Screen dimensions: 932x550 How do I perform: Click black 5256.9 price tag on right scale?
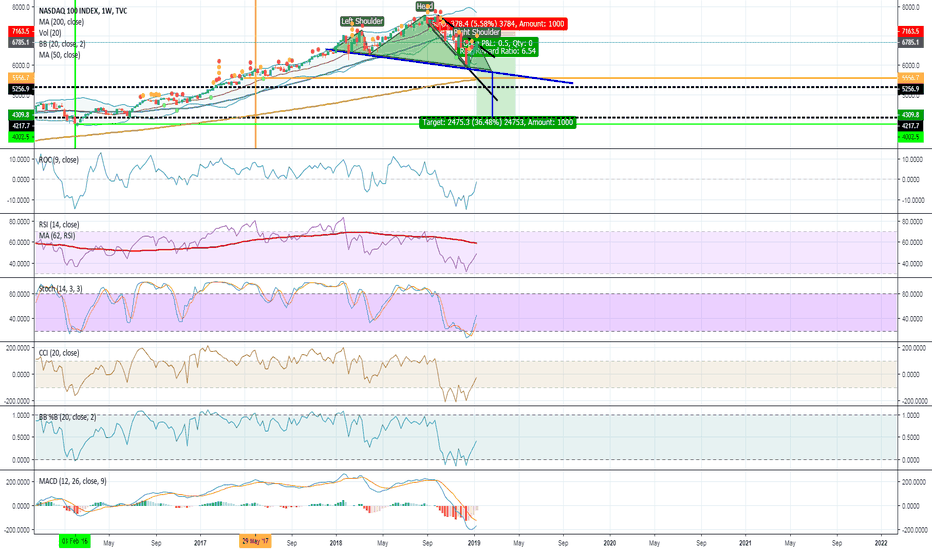point(910,89)
